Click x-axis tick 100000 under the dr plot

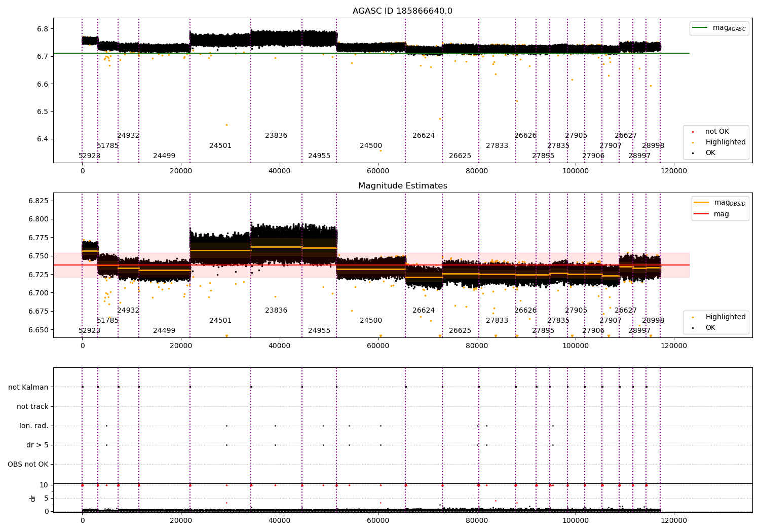tap(575, 520)
